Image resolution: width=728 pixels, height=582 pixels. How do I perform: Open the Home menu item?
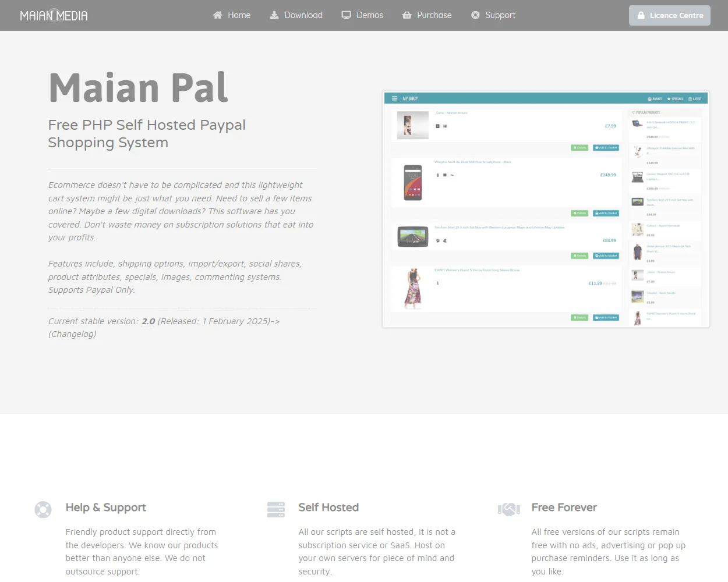tap(232, 15)
